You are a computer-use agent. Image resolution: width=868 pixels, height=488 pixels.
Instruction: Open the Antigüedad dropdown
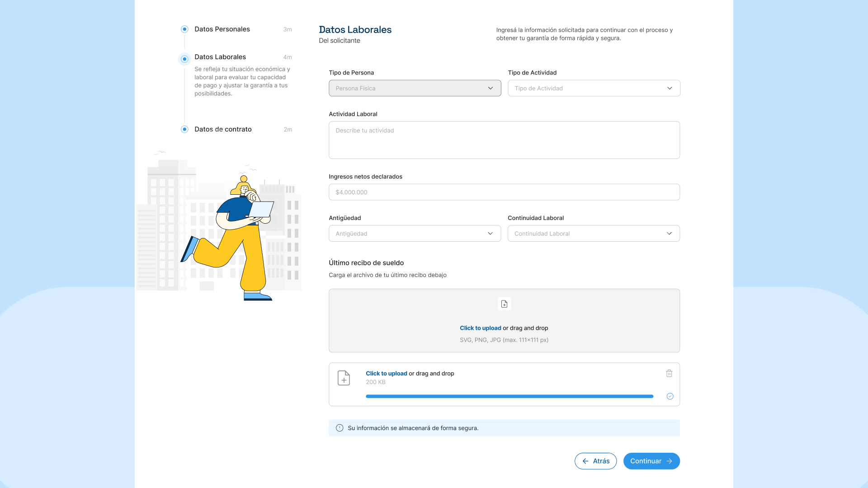click(x=415, y=234)
